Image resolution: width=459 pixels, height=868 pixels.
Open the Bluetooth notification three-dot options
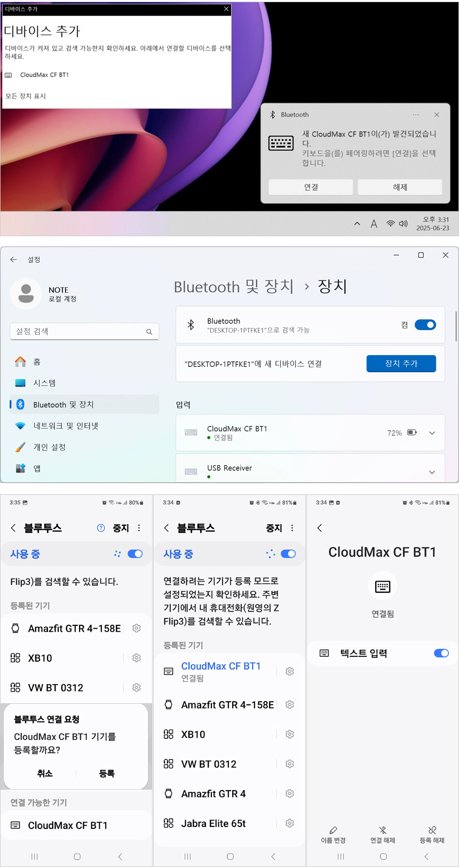pyautogui.click(x=416, y=115)
